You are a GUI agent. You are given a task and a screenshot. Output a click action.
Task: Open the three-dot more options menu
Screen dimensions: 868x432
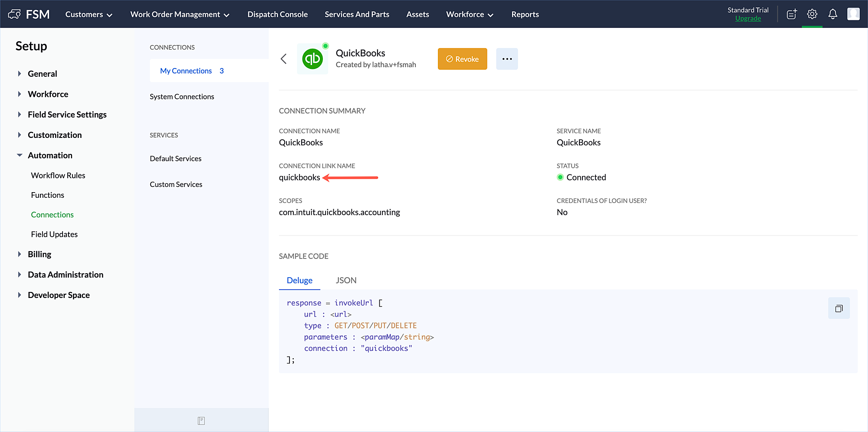click(506, 59)
